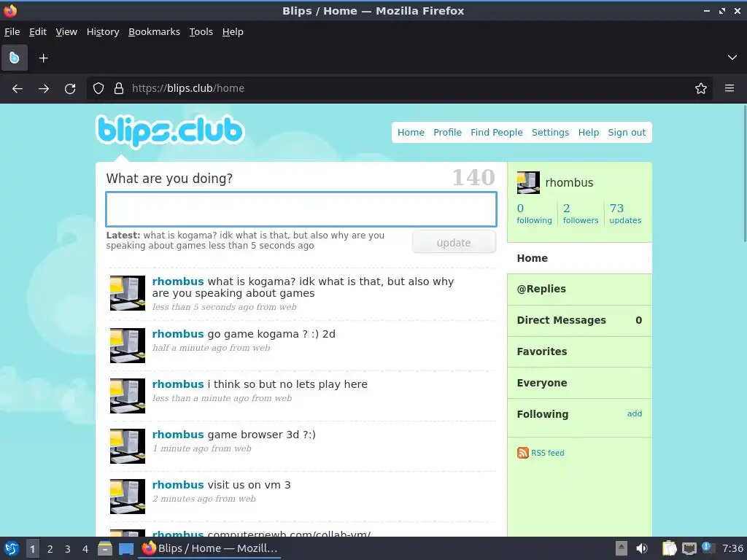Open the taskbar start menu icon

coord(12,548)
